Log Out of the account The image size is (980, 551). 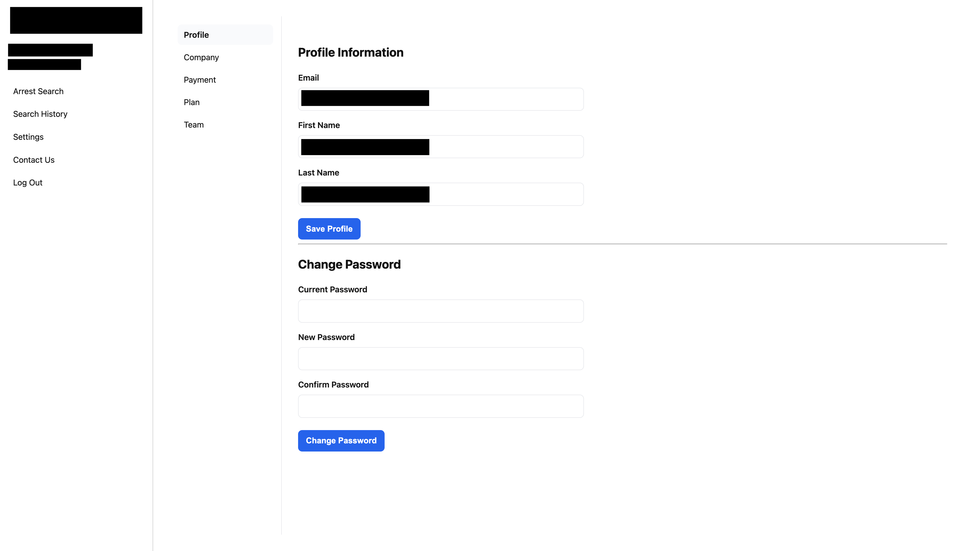coord(27,183)
